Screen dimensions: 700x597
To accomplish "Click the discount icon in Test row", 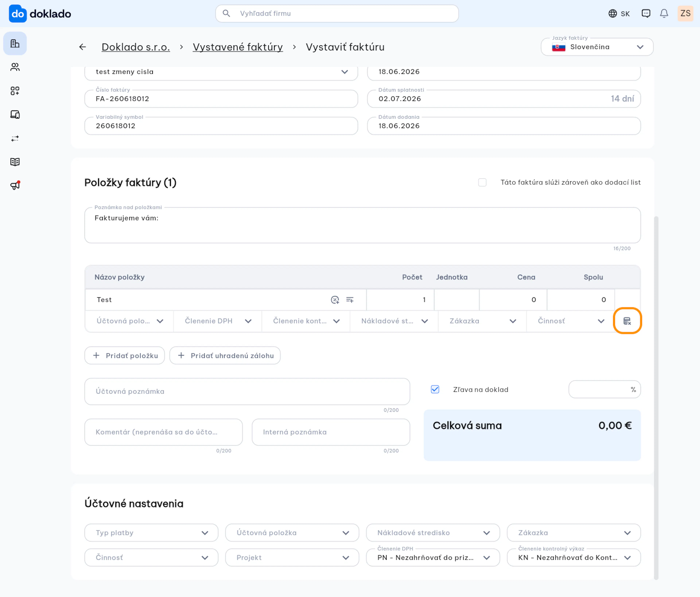I will (335, 300).
